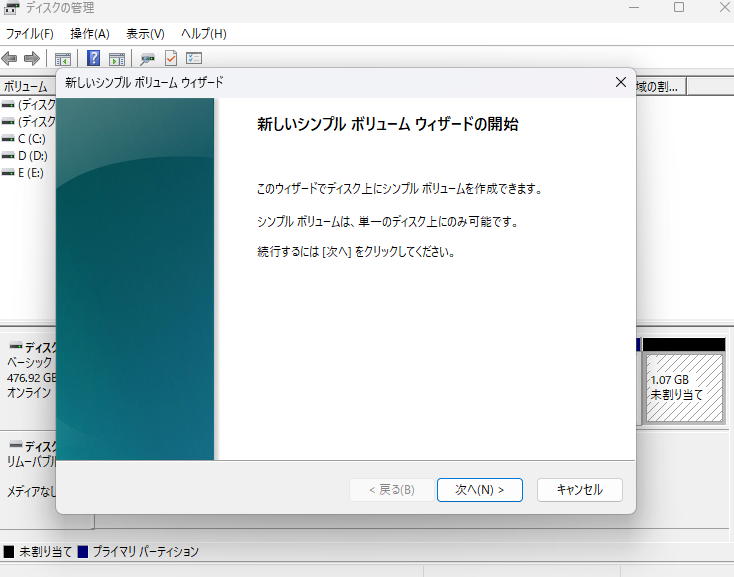Open the 表示(V) menu
Viewport: 734px width, 577px height.
pyautogui.click(x=145, y=34)
